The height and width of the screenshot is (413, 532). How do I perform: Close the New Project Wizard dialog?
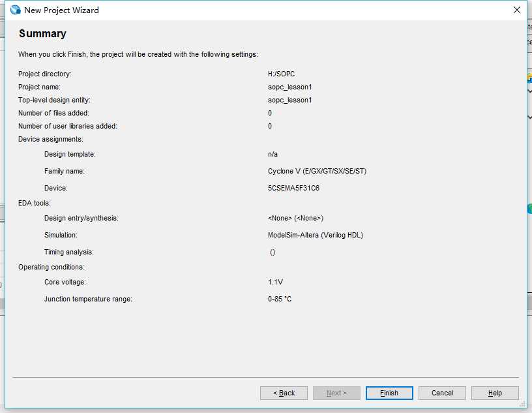517,10
